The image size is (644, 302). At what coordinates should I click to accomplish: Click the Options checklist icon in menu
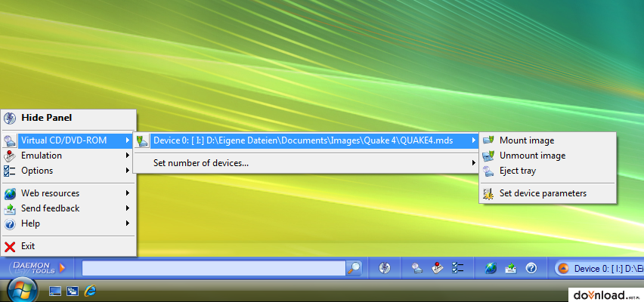[9, 171]
